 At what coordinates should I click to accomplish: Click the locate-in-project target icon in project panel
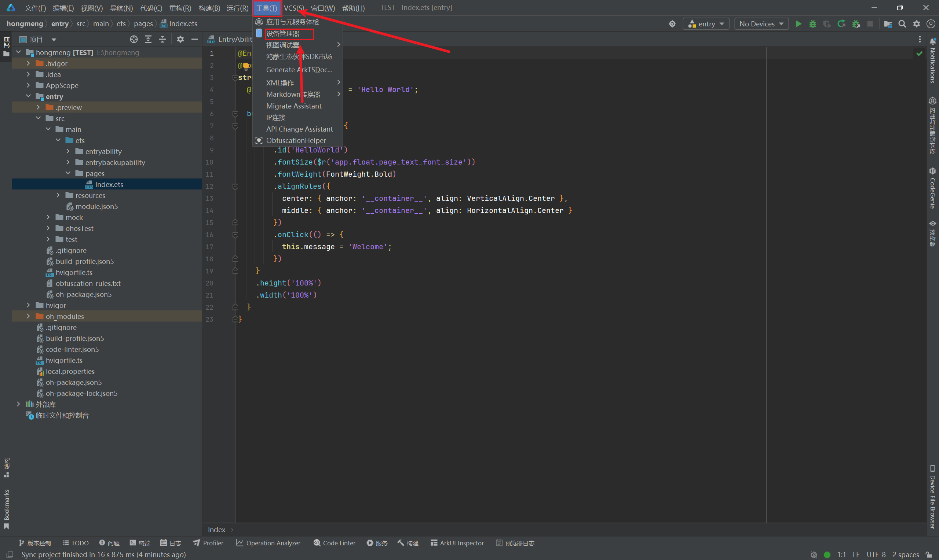click(x=134, y=39)
